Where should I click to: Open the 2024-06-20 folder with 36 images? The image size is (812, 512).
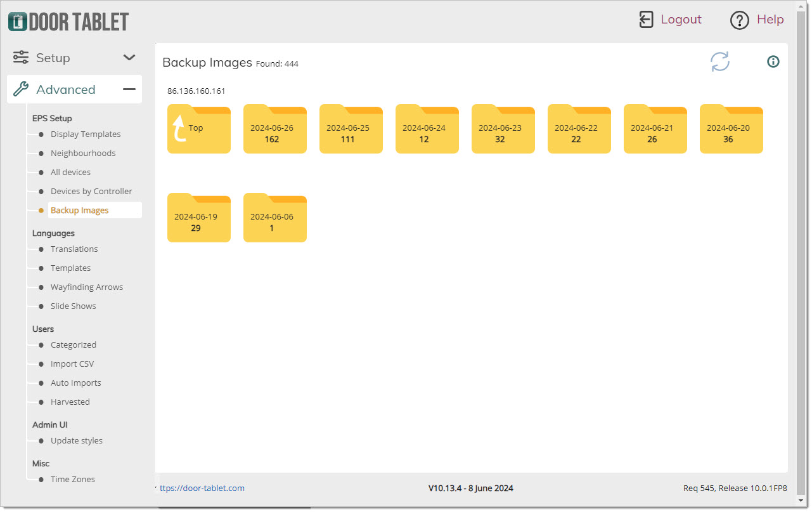pyautogui.click(x=731, y=130)
